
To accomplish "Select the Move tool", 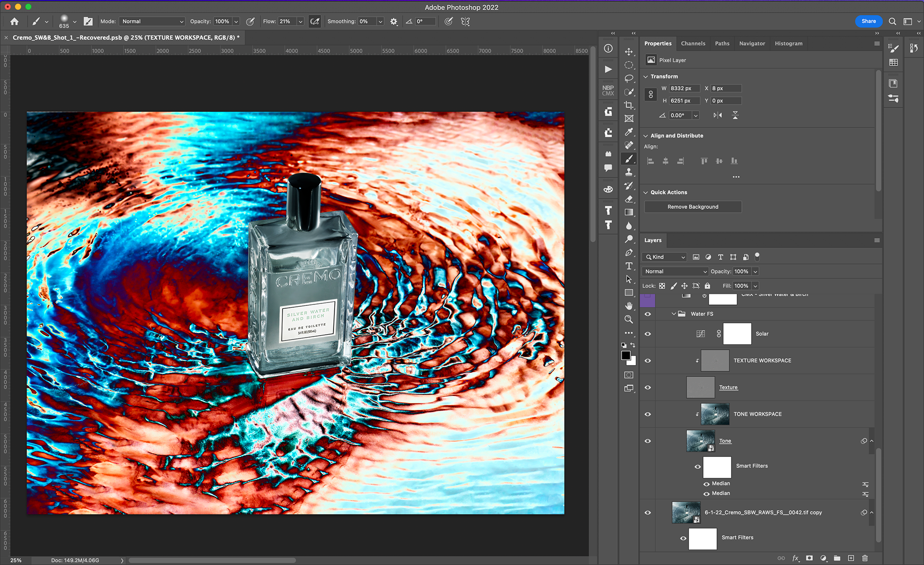I will point(629,51).
